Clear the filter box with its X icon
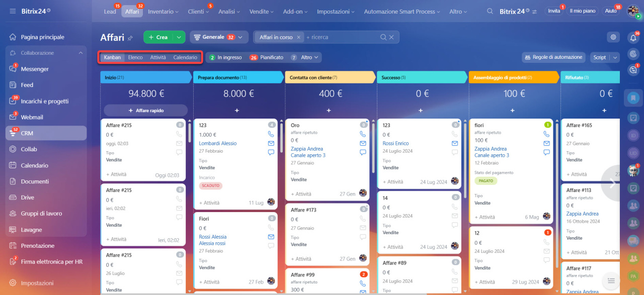644x295 pixels. point(392,37)
